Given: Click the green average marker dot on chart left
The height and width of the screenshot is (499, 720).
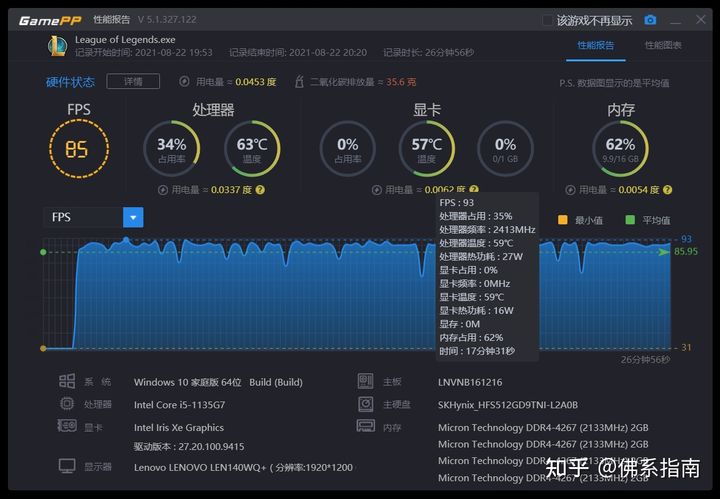Looking at the screenshot, I should 43,252.
